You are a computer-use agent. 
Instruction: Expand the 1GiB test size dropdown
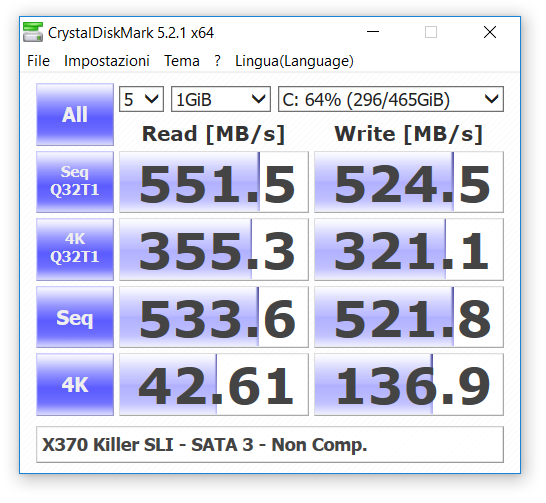point(221,99)
